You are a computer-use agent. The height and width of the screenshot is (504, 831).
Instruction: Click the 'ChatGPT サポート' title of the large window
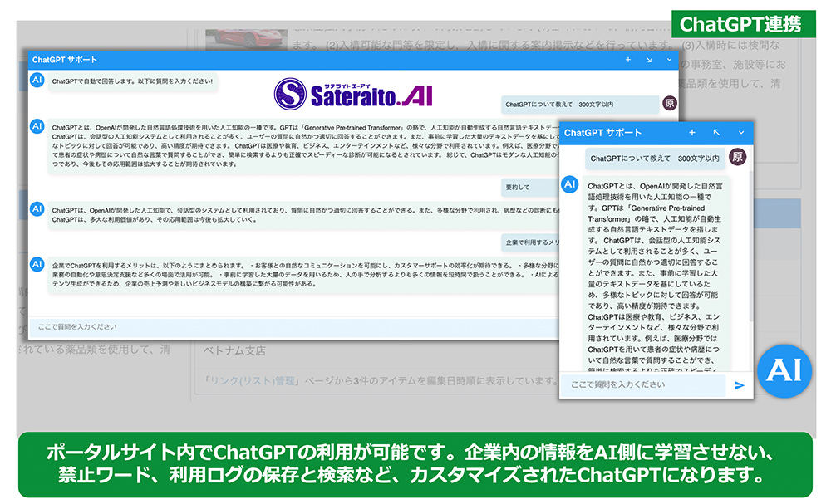point(65,60)
